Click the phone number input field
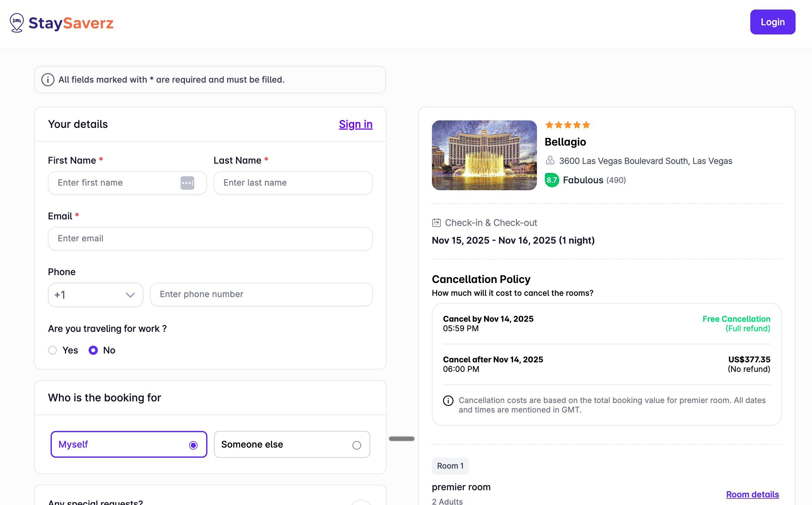Screen dimensions: 812x505 pos(261,294)
